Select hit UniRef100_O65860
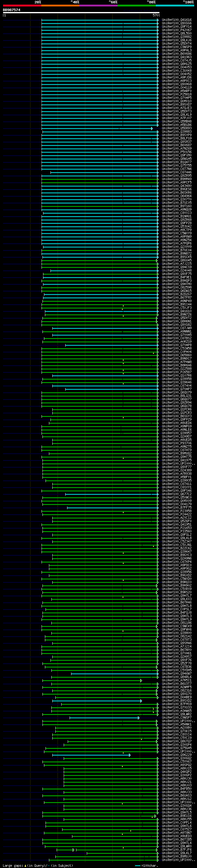 pyautogui.click(x=177, y=356)
